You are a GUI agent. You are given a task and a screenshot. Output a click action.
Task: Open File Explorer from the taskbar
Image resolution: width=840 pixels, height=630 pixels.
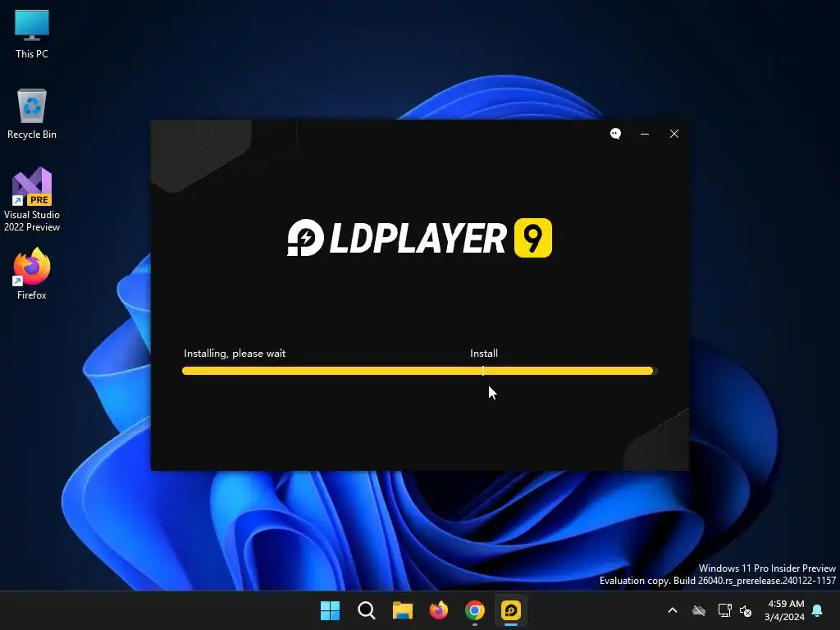click(402, 610)
